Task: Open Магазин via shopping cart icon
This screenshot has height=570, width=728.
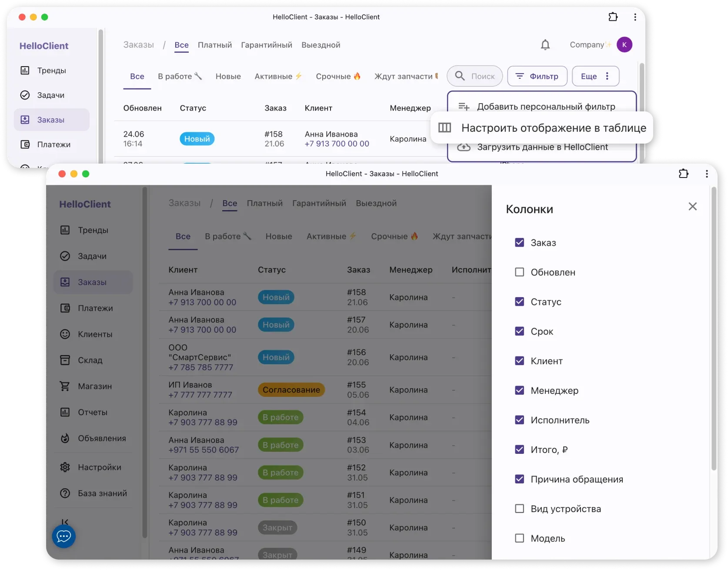Action: pos(65,386)
